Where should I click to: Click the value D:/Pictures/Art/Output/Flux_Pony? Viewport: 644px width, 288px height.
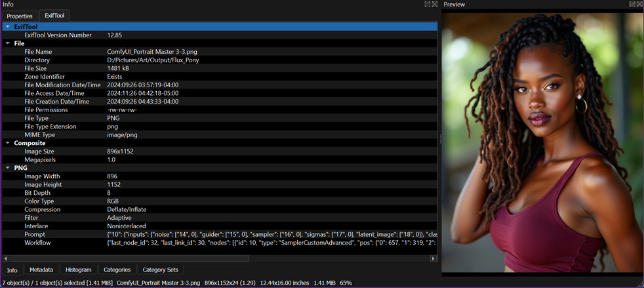click(x=153, y=60)
